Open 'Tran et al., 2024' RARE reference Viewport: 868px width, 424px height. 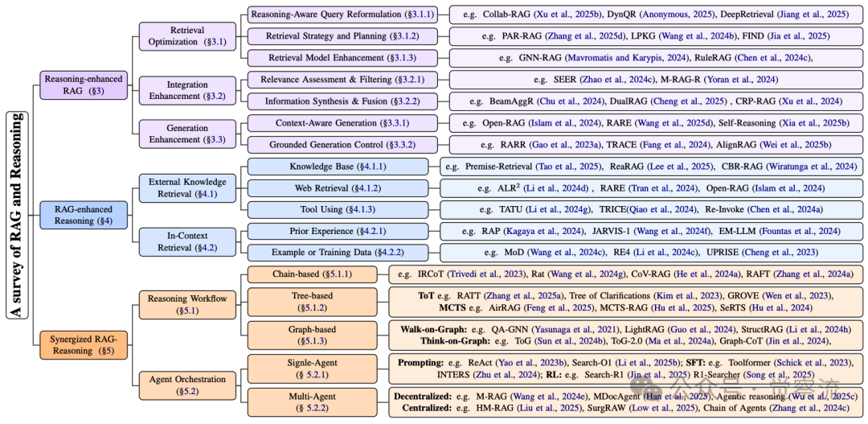[x=663, y=188]
